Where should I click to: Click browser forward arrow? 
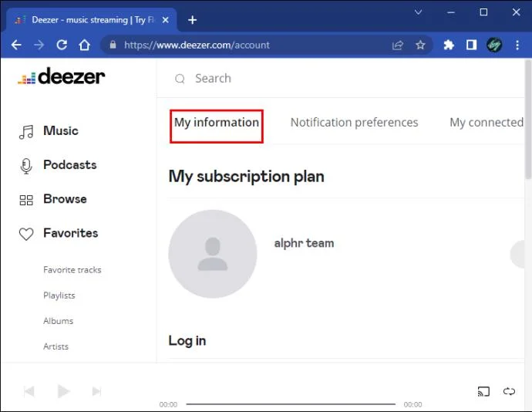(x=39, y=45)
